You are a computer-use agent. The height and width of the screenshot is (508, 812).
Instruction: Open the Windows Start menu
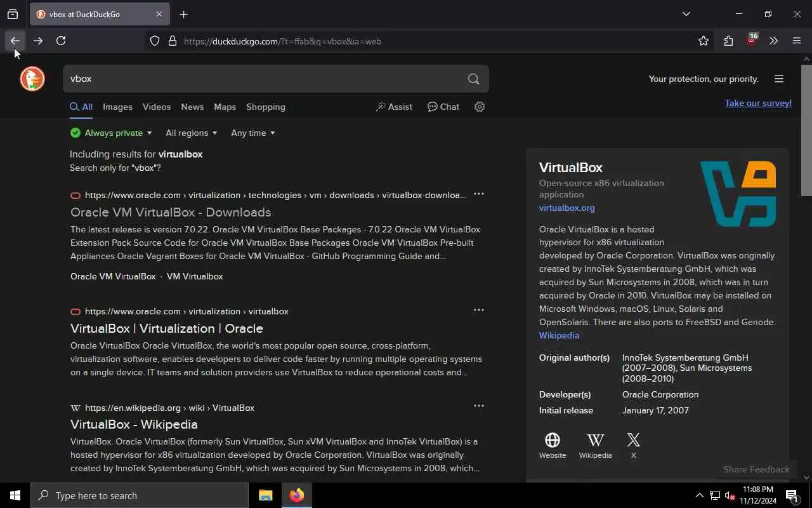tap(15, 495)
